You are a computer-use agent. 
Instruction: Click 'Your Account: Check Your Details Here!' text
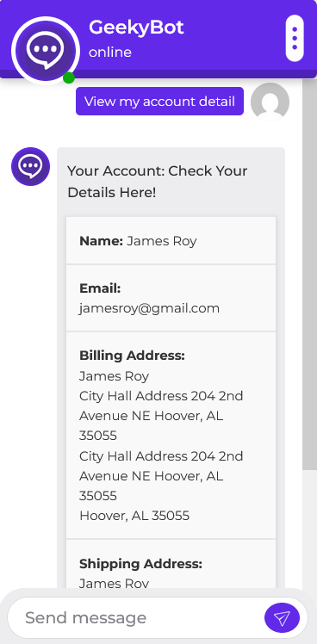[x=158, y=181]
